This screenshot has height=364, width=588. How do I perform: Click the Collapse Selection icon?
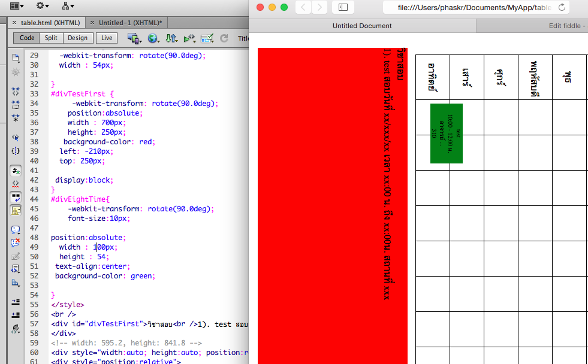(16, 105)
